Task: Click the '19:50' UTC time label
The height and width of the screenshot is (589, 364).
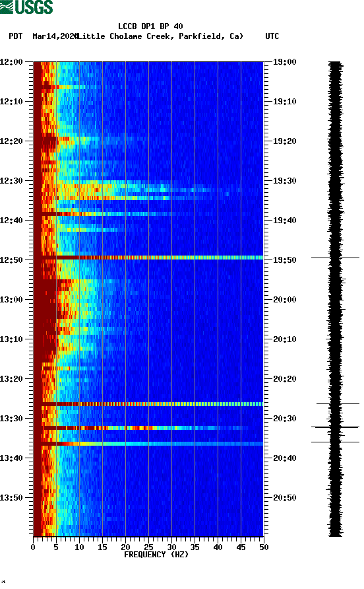Action: tap(284, 260)
